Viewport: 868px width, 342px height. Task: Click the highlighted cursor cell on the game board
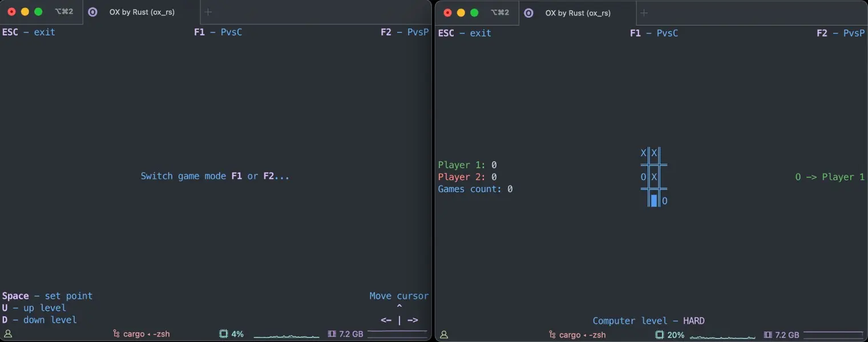[654, 201]
